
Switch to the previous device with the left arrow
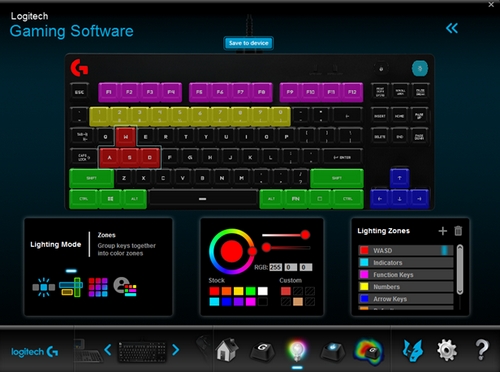(x=108, y=350)
